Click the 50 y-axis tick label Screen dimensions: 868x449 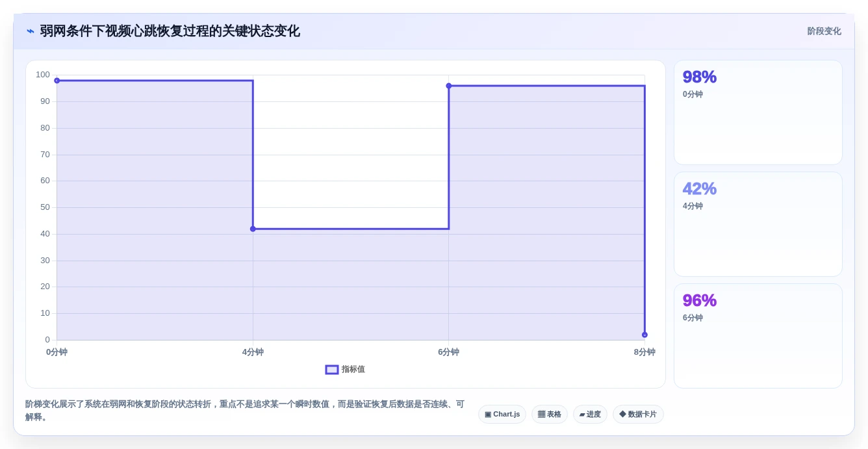pos(45,207)
